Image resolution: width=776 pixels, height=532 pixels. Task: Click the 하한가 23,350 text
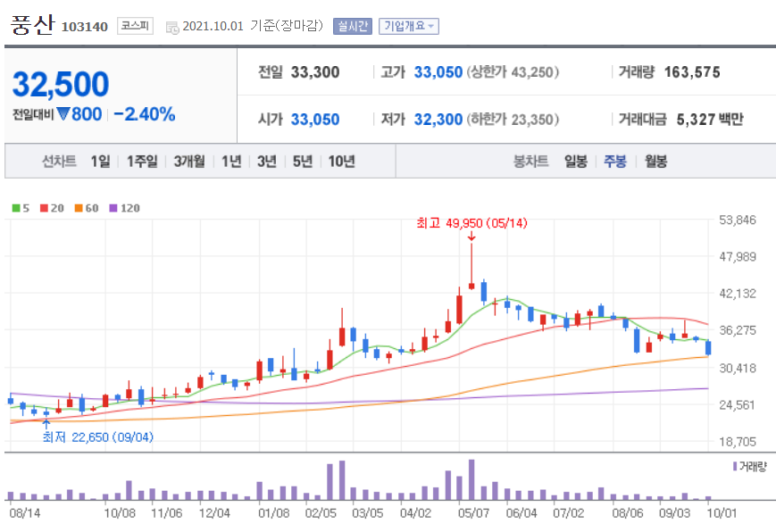[513, 120]
